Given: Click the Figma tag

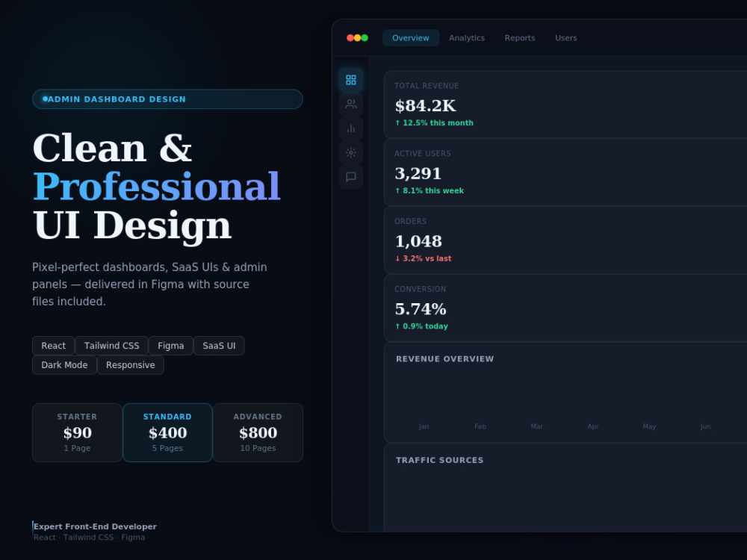Looking at the screenshot, I should pos(170,346).
